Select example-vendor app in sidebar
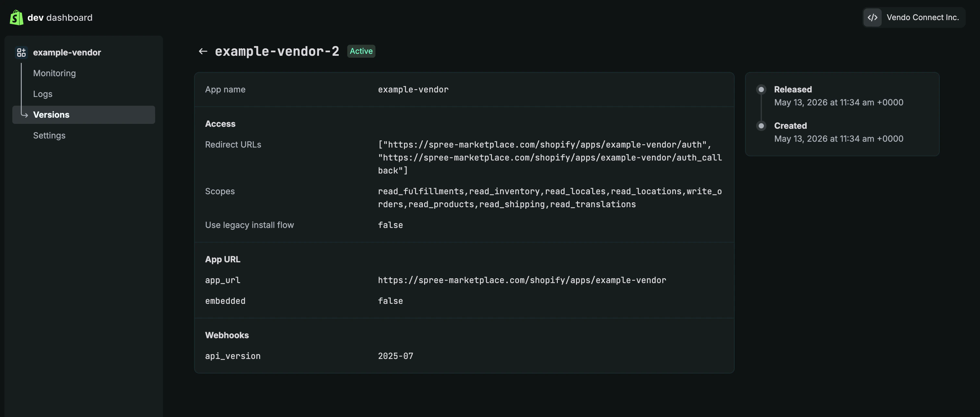The height and width of the screenshot is (417, 980). tap(67, 53)
